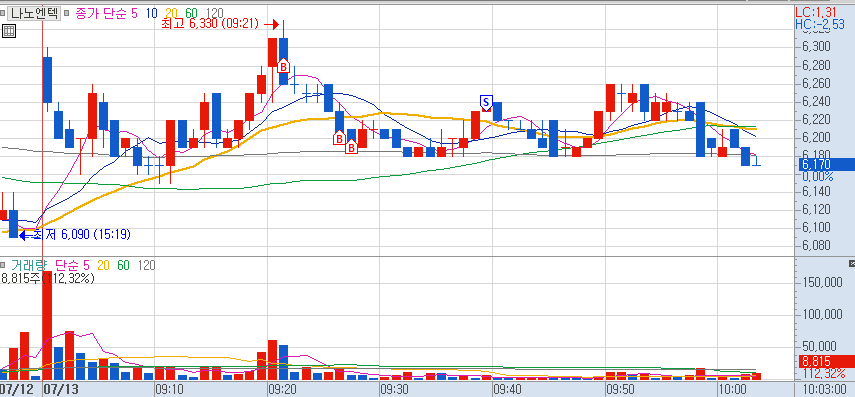Image resolution: width=855 pixels, height=397 pixels.
Task: Click the small square handle right of 나노엔텍
Action: pyautogui.click(x=67, y=14)
